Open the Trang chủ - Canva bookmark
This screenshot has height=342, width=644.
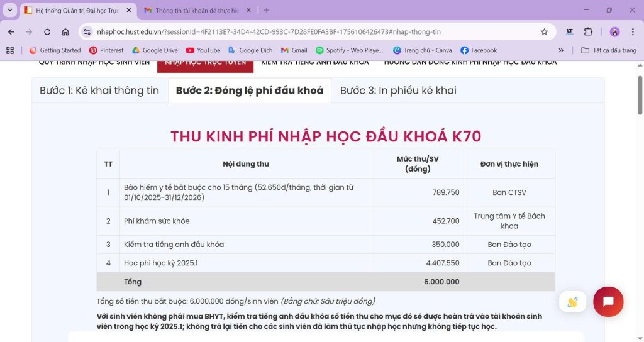coord(423,50)
